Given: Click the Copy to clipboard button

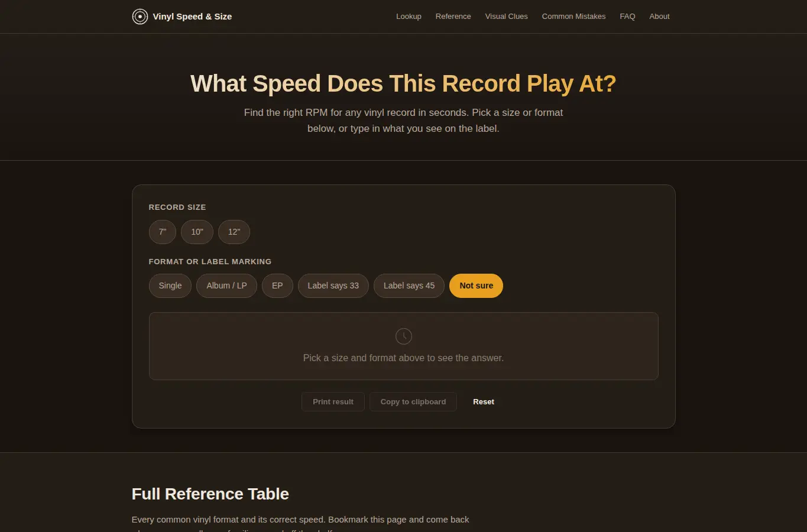Looking at the screenshot, I should [413, 401].
